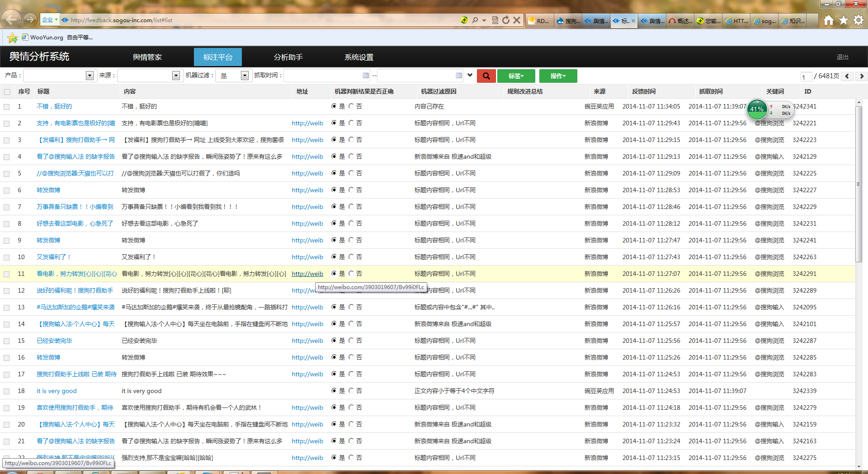Click the 抓取时间 end date input field
This screenshot has height=474, width=868.
click(x=420, y=76)
